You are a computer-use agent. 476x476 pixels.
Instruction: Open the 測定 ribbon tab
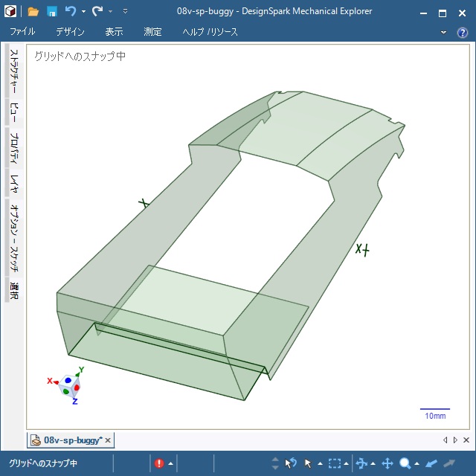152,33
